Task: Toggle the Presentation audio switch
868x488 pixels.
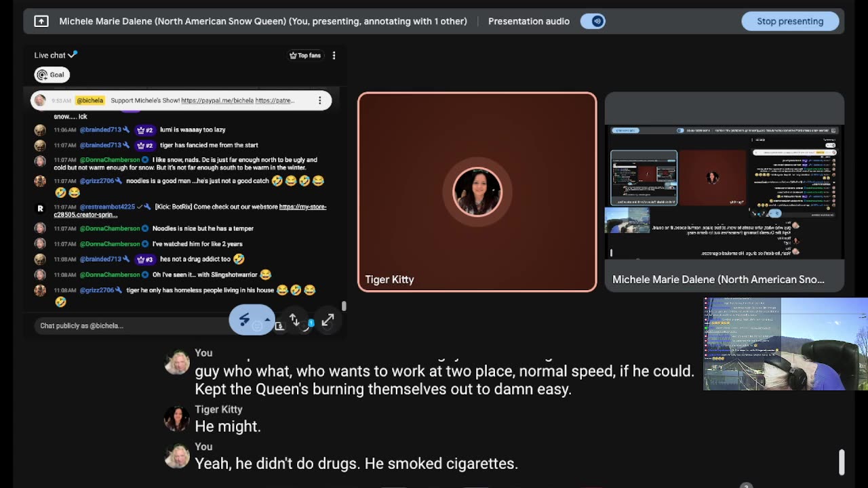Action: [x=593, y=21]
